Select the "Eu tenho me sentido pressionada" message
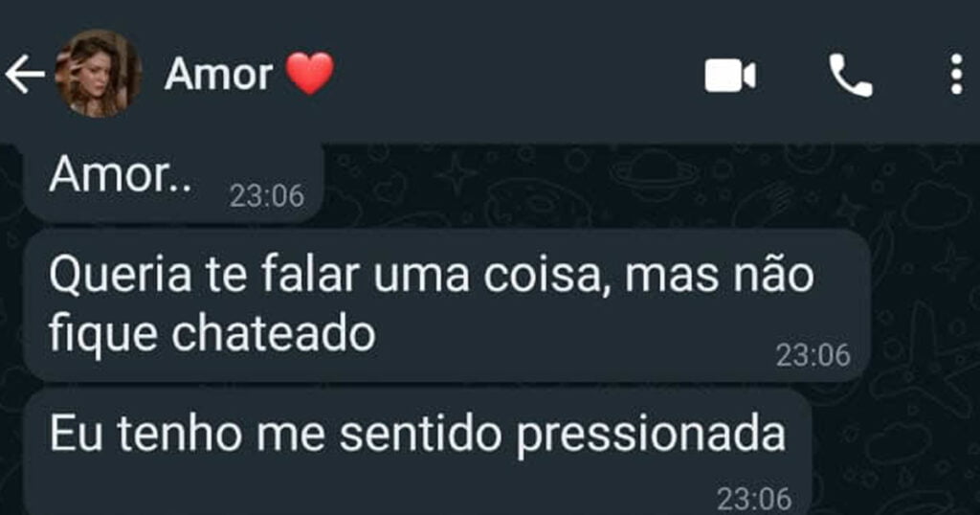 click(417, 453)
